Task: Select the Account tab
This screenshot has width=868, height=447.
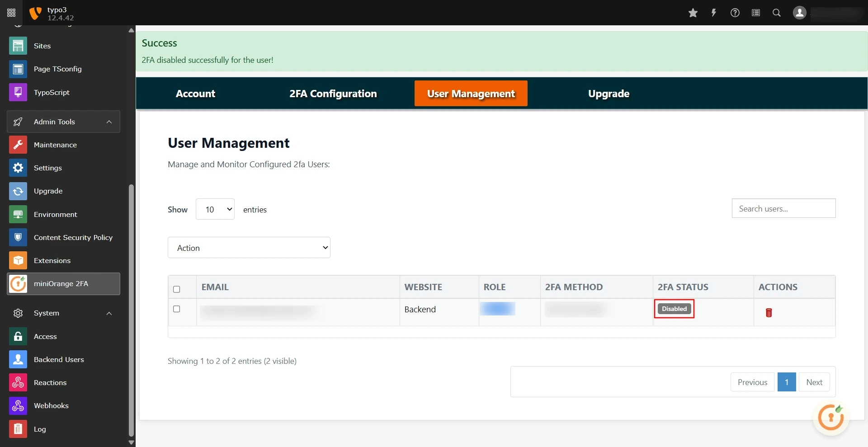Action: click(x=195, y=94)
